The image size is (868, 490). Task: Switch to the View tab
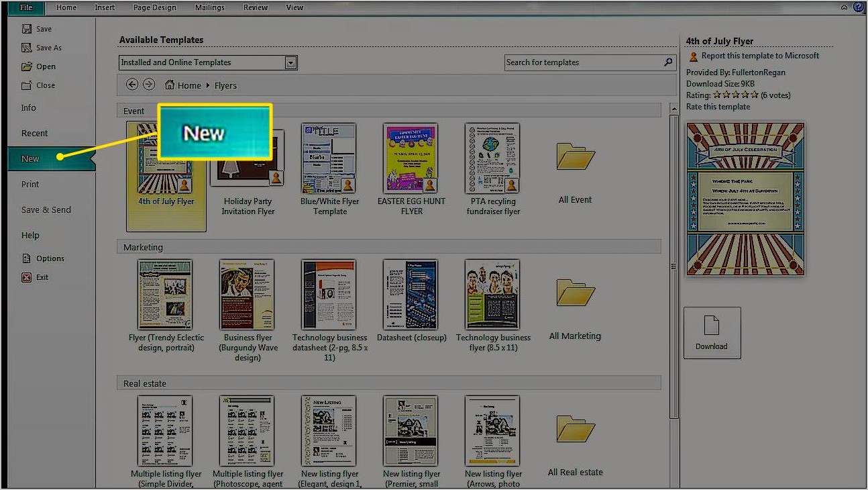pos(294,7)
